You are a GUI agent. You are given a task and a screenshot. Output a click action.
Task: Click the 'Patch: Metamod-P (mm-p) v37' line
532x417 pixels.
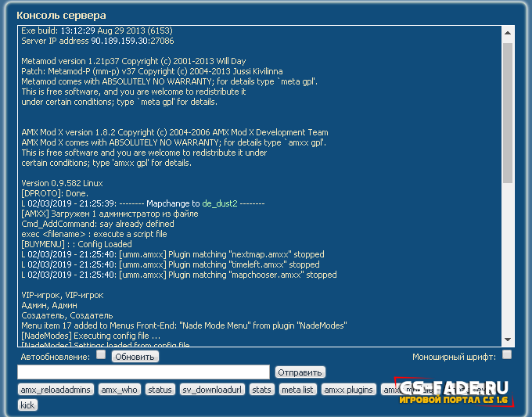click(152, 72)
